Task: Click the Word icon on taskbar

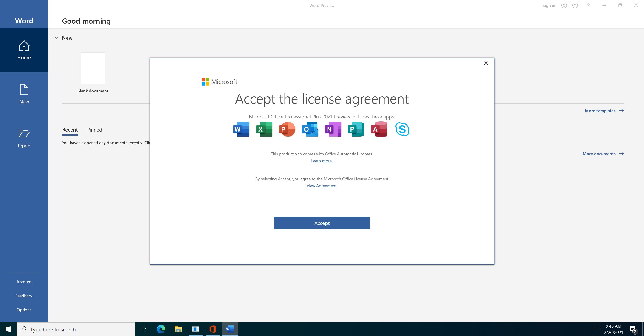Action: [230, 329]
